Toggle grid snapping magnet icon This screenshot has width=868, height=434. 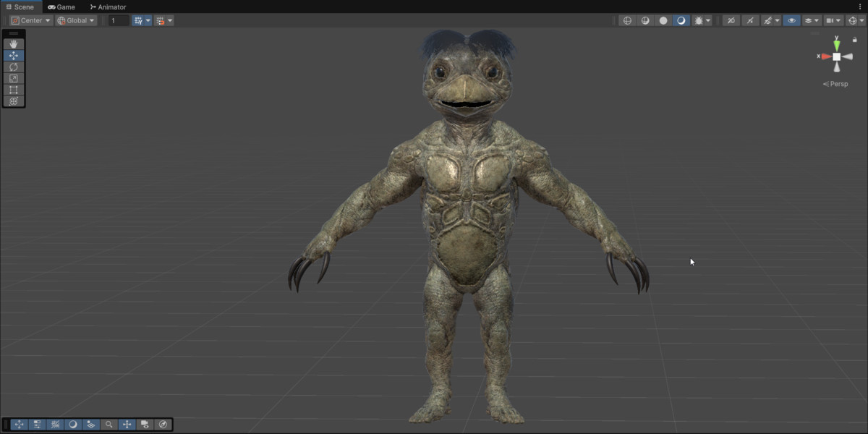160,20
